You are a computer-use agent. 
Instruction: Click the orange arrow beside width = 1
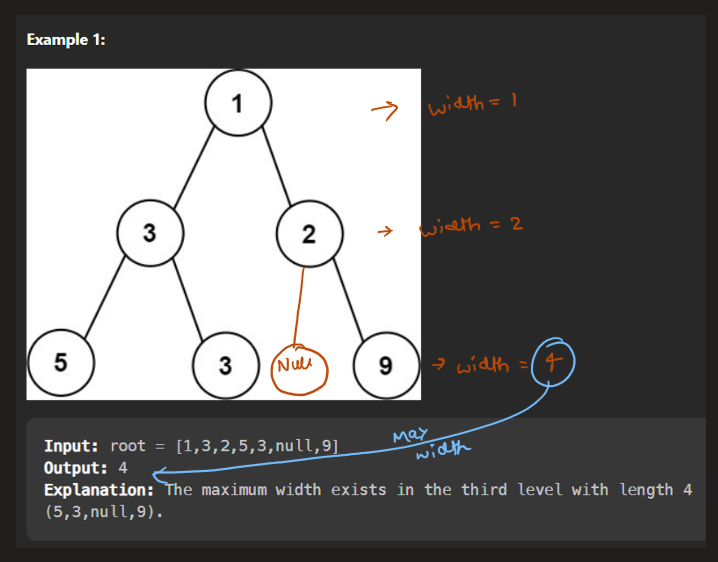[385, 110]
